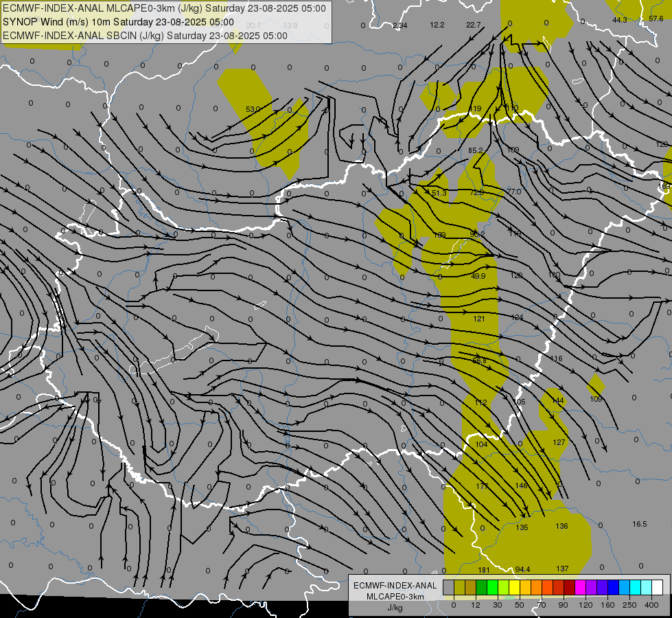Click the legend tick label 400
The height and width of the screenshot is (618, 672).
click(x=651, y=605)
